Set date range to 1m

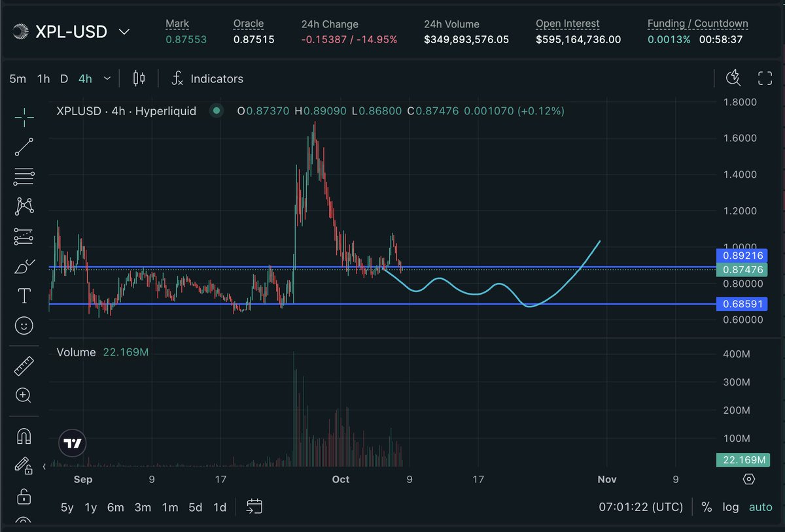[170, 507]
